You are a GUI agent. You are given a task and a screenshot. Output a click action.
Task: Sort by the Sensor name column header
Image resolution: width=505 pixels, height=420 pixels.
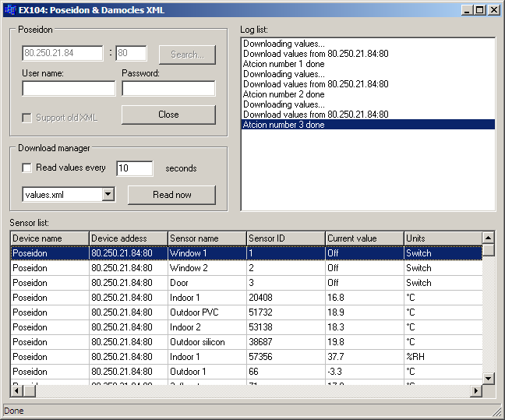(207, 238)
